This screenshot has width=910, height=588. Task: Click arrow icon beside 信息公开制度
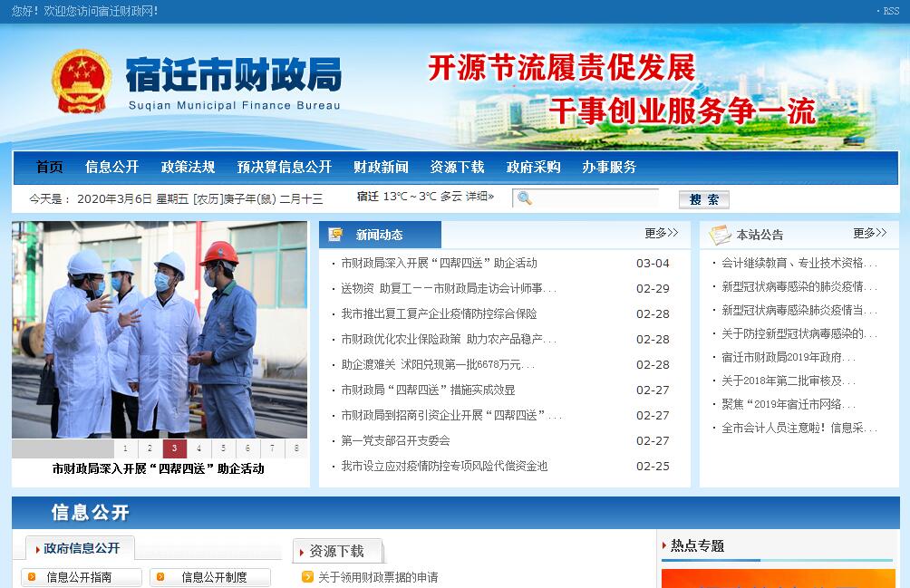(160, 577)
